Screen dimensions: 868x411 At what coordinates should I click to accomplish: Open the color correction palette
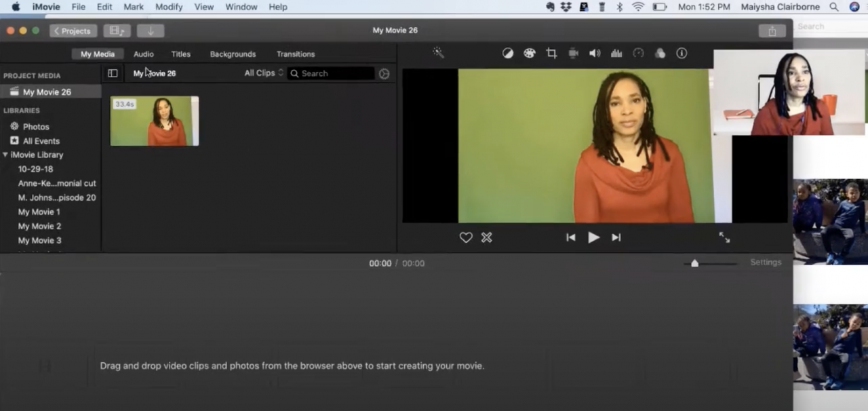coord(530,53)
